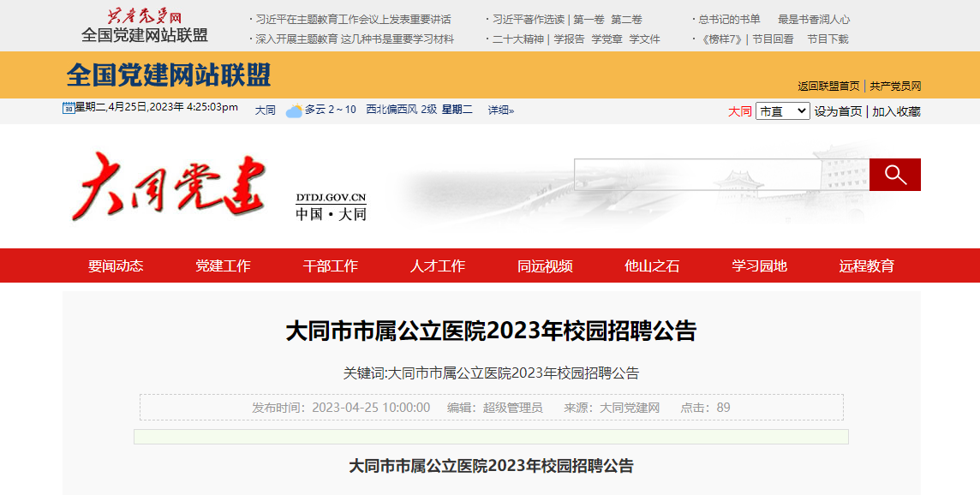980x495 pixels.
Task: Open the 第一卷 link
Action: coord(589,20)
